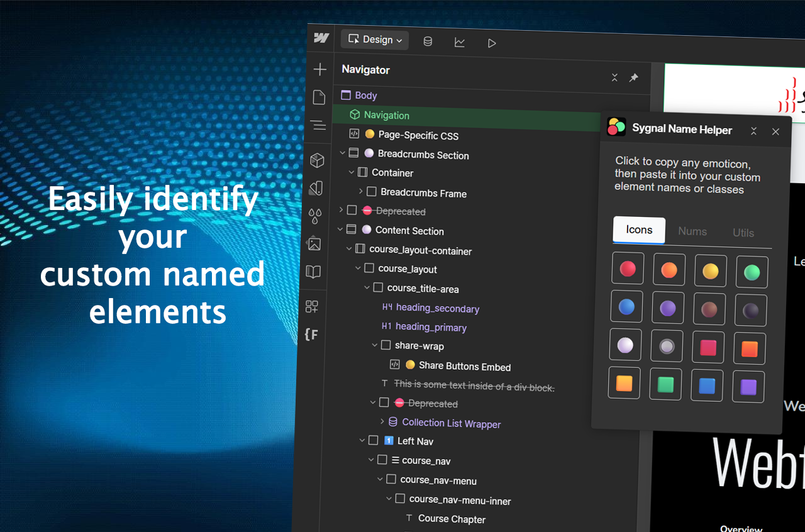Collapse the Container row

[x=352, y=172]
